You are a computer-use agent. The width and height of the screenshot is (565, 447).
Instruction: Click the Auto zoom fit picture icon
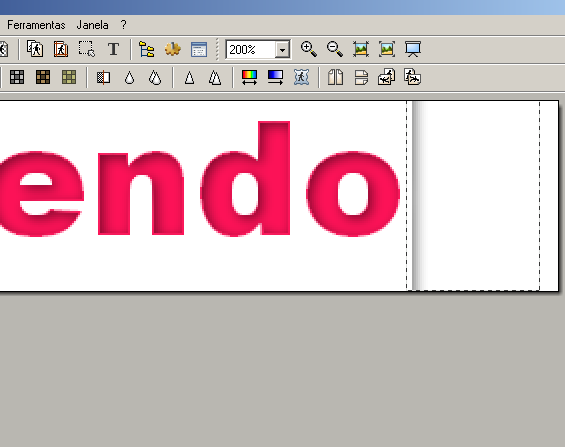(387, 49)
